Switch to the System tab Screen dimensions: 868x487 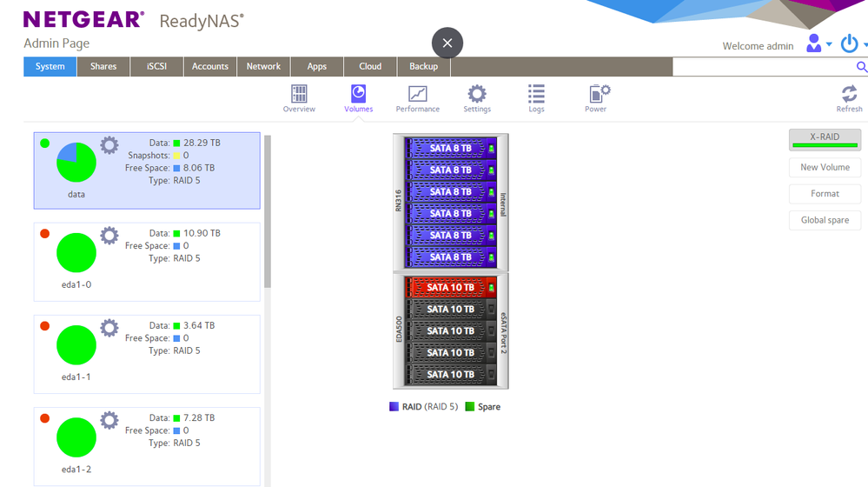(x=50, y=66)
